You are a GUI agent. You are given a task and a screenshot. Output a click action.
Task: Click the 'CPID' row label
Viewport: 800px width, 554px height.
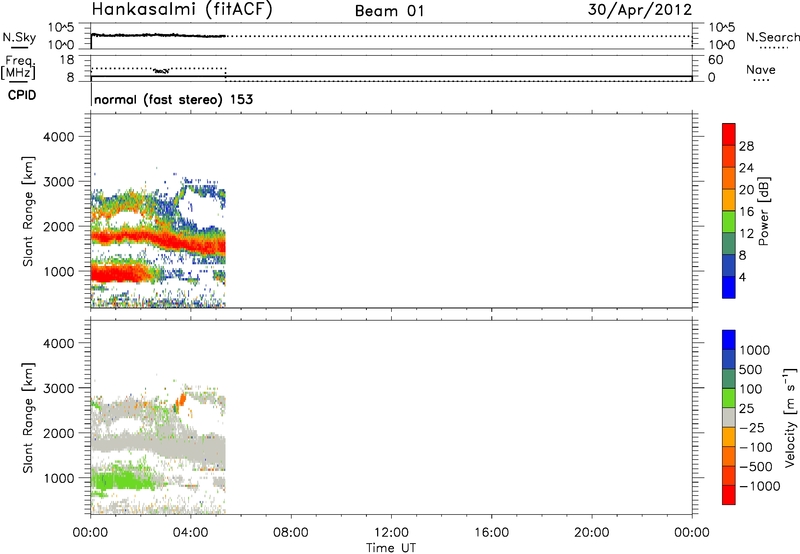coord(22,95)
